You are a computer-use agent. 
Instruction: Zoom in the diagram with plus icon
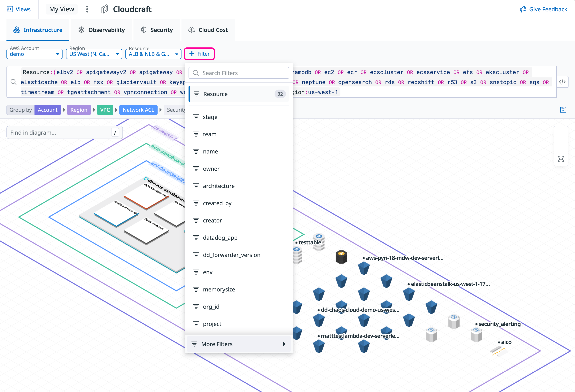point(561,133)
